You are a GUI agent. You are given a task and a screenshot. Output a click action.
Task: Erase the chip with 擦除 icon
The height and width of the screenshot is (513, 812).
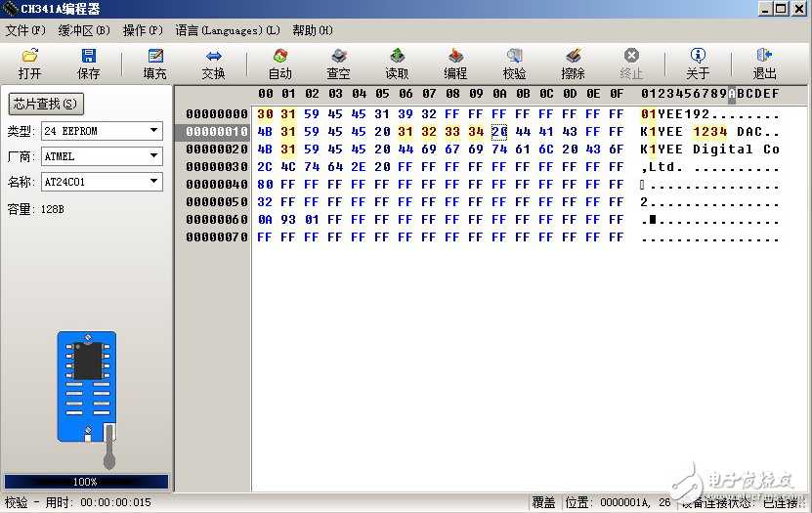[573, 64]
